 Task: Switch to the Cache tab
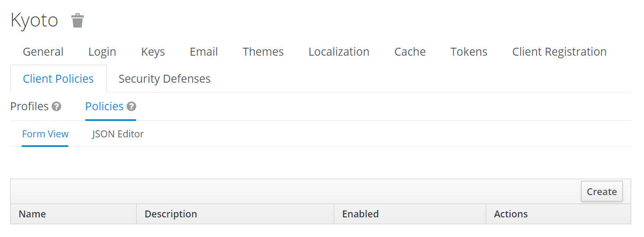410,51
